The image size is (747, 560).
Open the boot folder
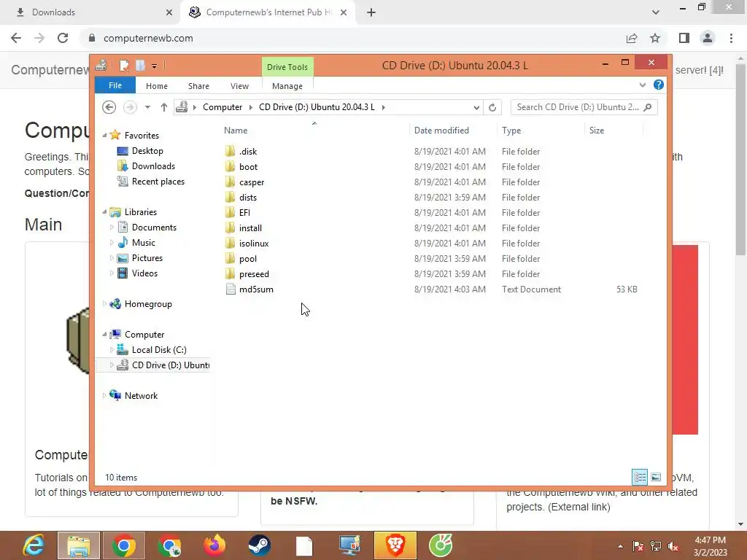pyautogui.click(x=248, y=167)
